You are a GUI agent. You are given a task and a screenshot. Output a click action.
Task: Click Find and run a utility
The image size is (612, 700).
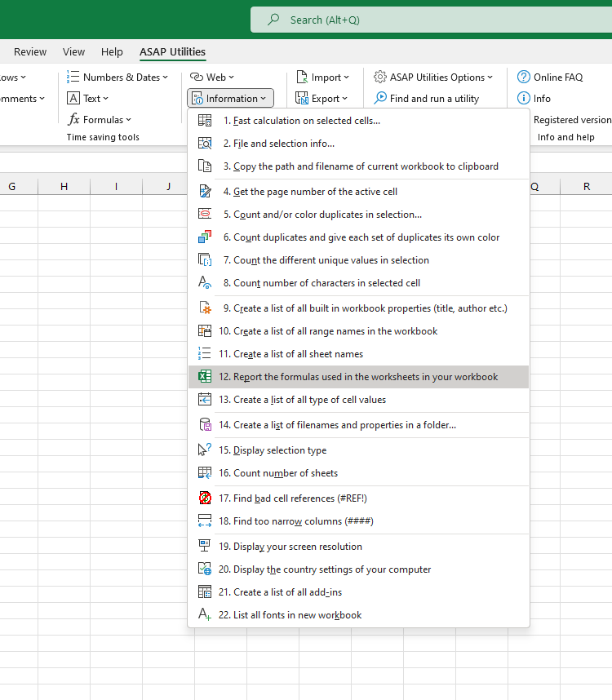[x=426, y=98]
